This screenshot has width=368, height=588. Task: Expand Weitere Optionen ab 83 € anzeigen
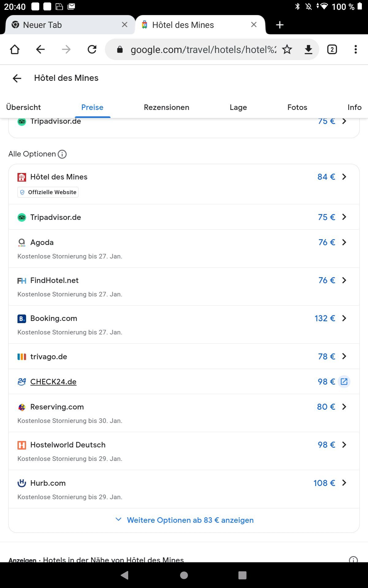click(x=184, y=520)
